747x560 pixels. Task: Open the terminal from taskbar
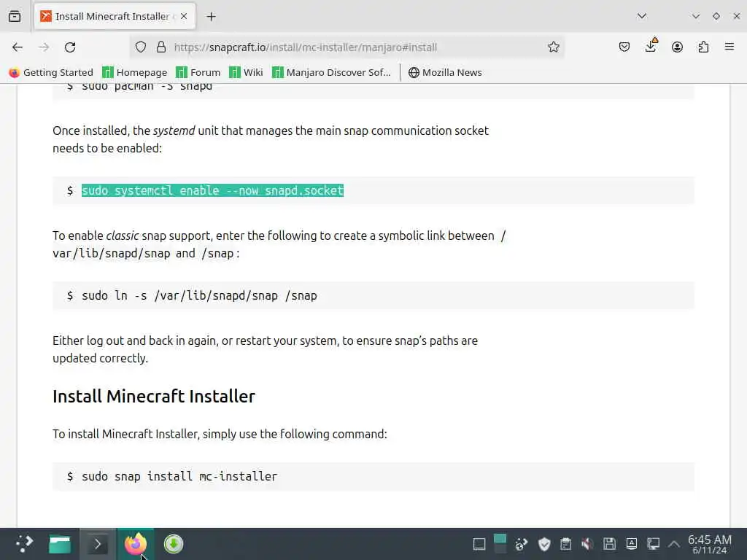[97, 544]
